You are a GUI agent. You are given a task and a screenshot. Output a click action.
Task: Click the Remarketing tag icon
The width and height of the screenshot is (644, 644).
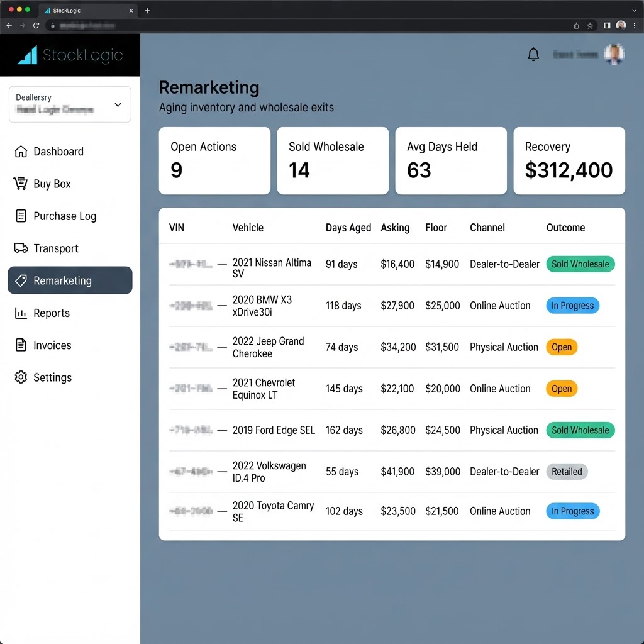click(x=21, y=280)
